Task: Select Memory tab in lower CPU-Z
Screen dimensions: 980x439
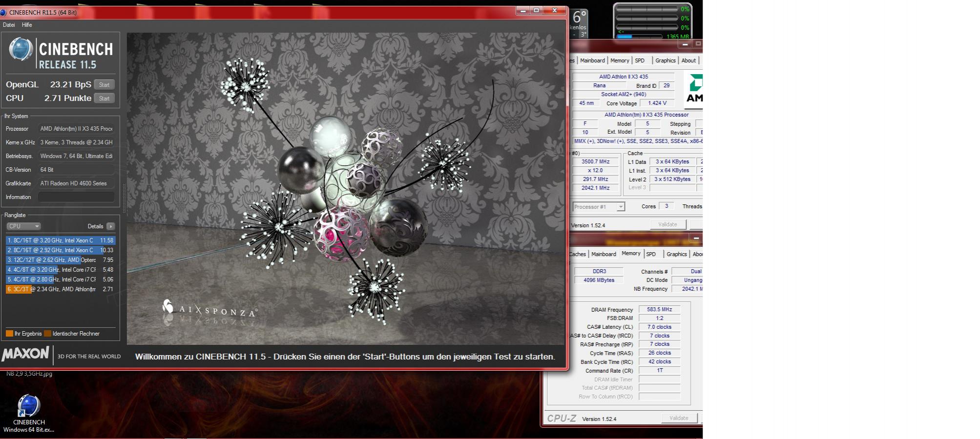Action: (x=631, y=254)
